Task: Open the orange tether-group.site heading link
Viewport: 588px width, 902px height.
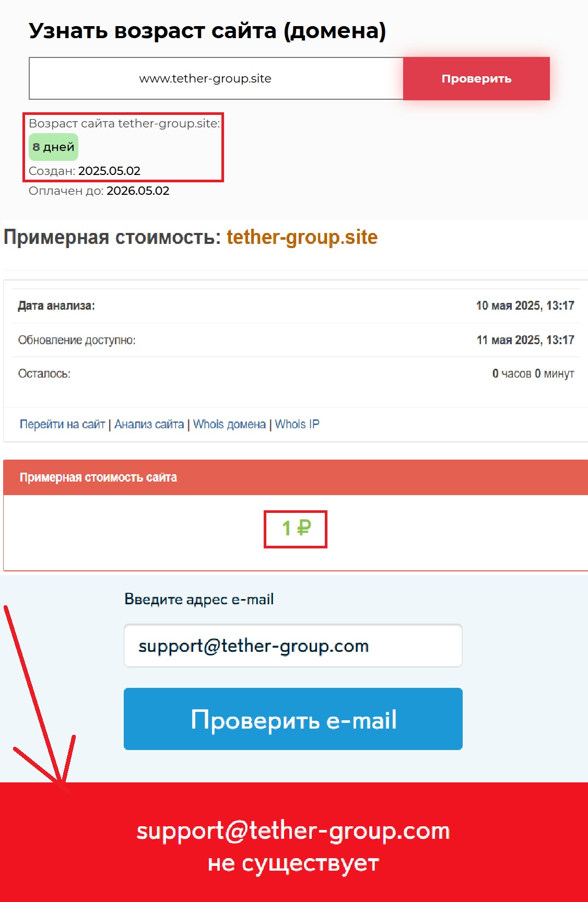Action: 302,237
